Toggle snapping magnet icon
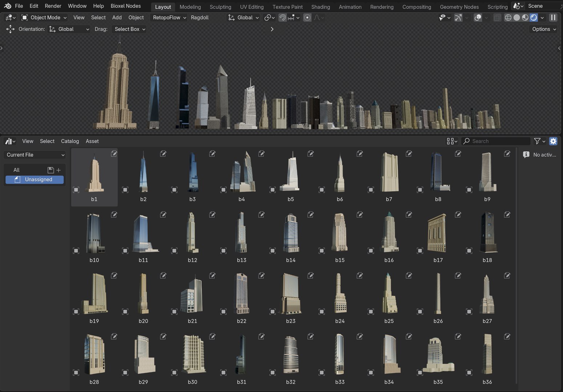Viewport: 563px width, 392px height. point(282,17)
